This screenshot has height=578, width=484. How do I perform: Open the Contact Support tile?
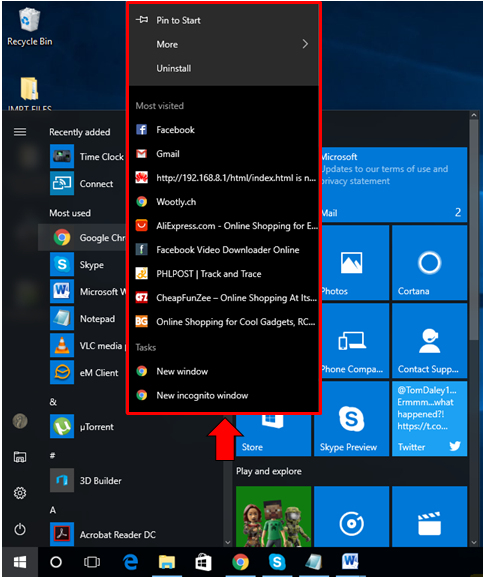pos(429,341)
